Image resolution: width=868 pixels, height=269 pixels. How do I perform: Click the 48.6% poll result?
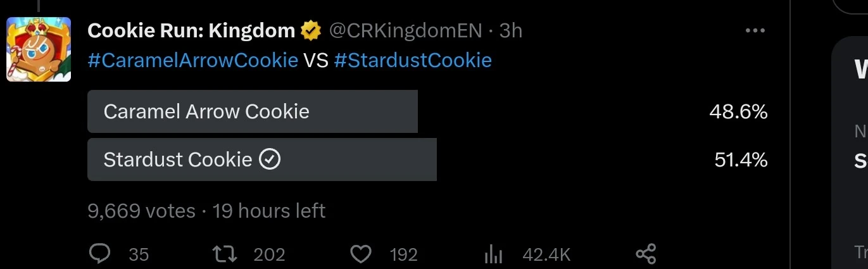tap(738, 112)
